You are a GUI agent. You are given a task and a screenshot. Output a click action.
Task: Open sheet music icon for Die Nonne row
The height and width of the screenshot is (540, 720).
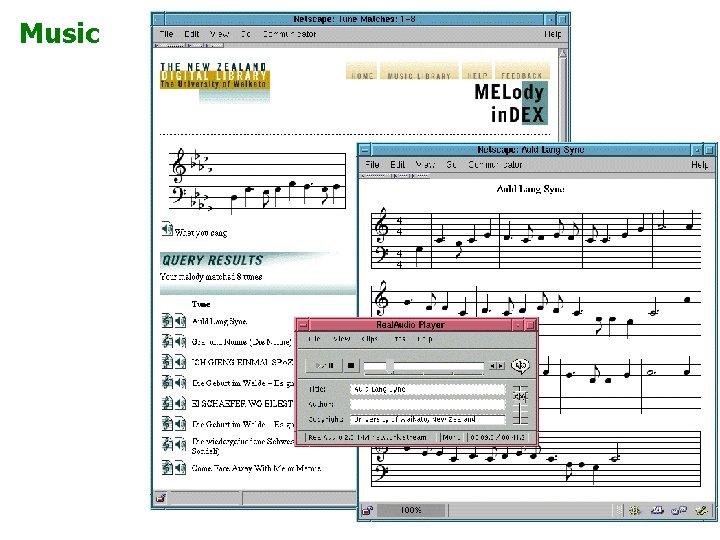(x=167, y=341)
